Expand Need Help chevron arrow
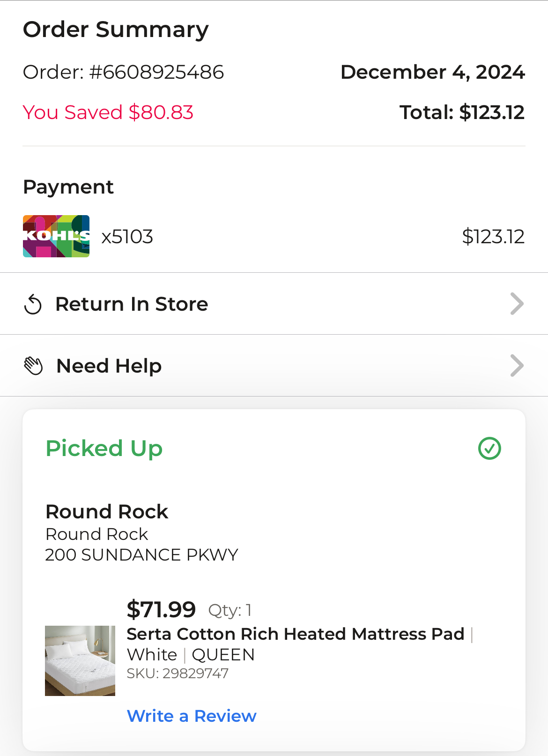The width and height of the screenshot is (548, 756). pos(517,366)
